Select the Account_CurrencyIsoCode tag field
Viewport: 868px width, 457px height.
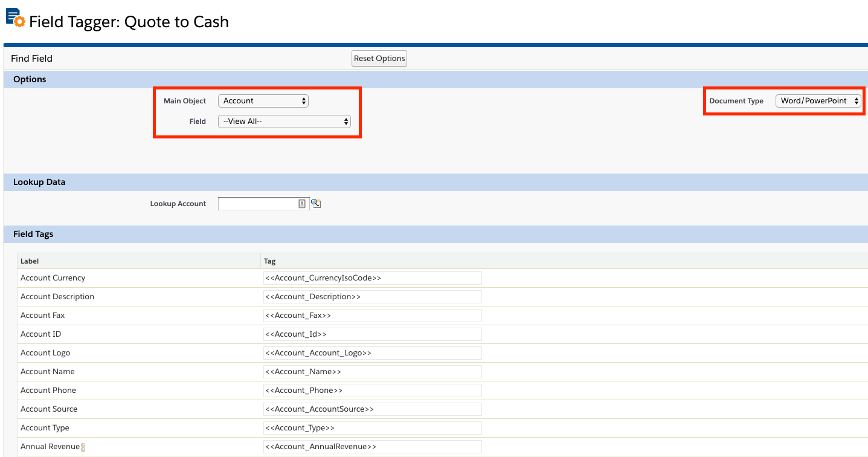tap(373, 278)
